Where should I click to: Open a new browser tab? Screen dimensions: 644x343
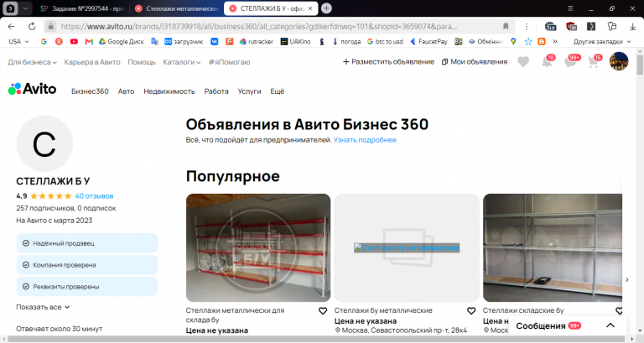pos(326,8)
